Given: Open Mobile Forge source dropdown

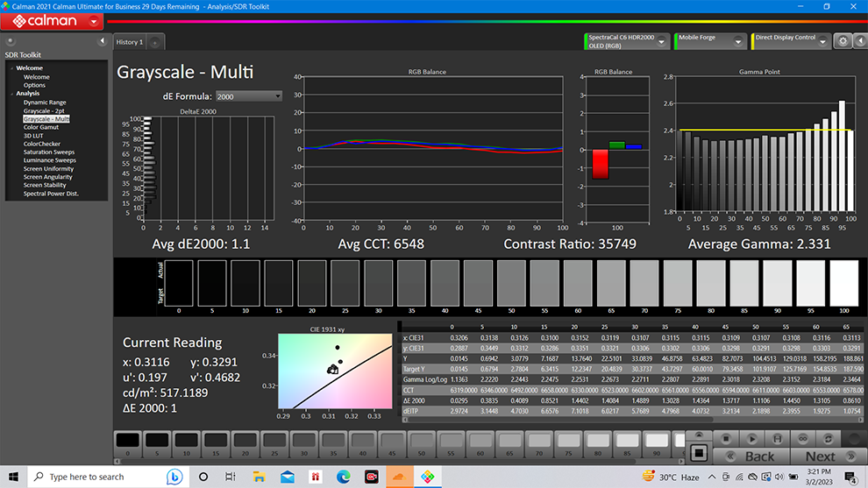Looking at the screenshot, I should (737, 42).
